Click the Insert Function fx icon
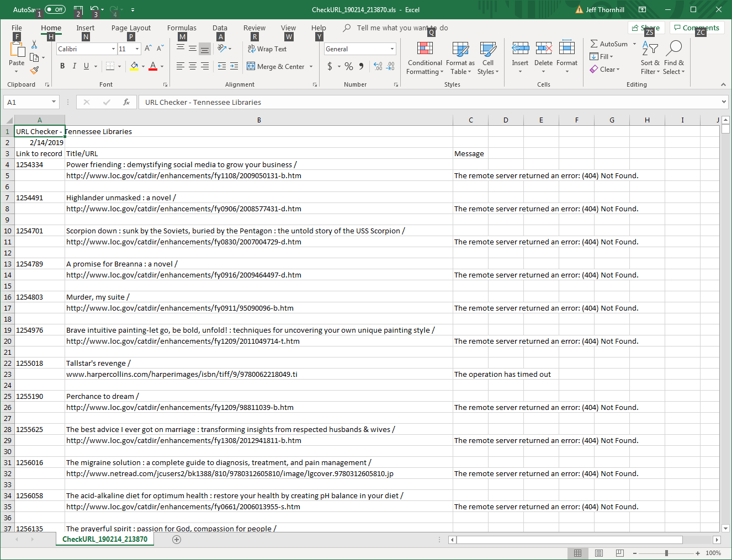This screenshot has height=560, width=732. tap(126, 102)
